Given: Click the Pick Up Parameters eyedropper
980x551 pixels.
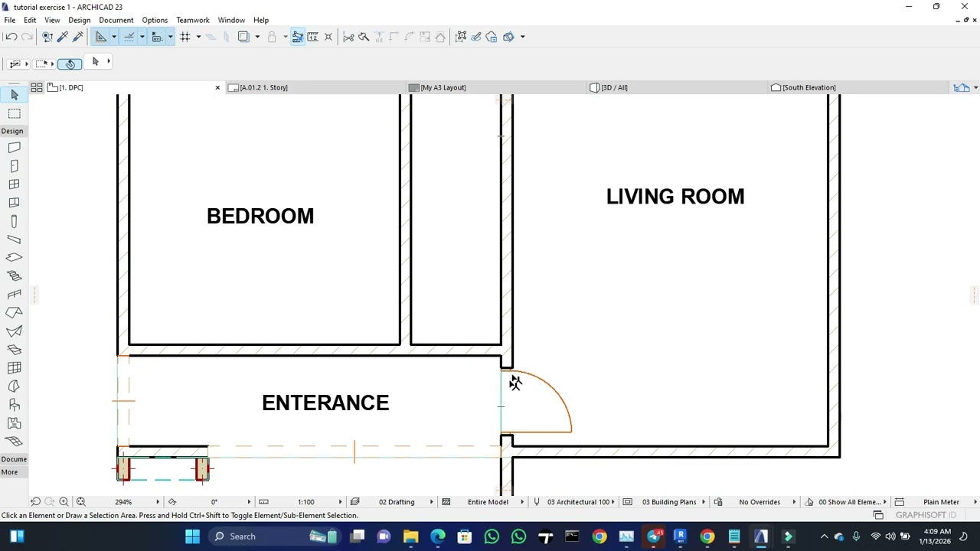Looking at the screenshot, I should pyautogui.click(x=63, y=37).
